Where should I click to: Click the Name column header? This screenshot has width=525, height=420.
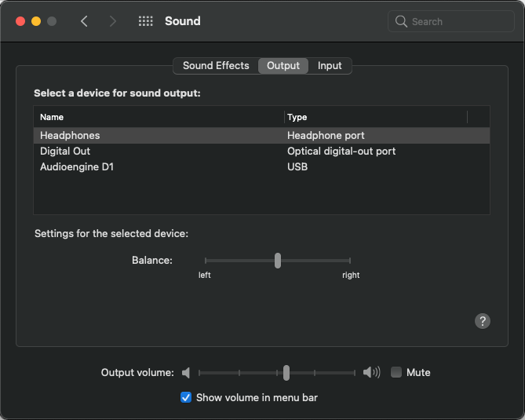pos(159,117)
